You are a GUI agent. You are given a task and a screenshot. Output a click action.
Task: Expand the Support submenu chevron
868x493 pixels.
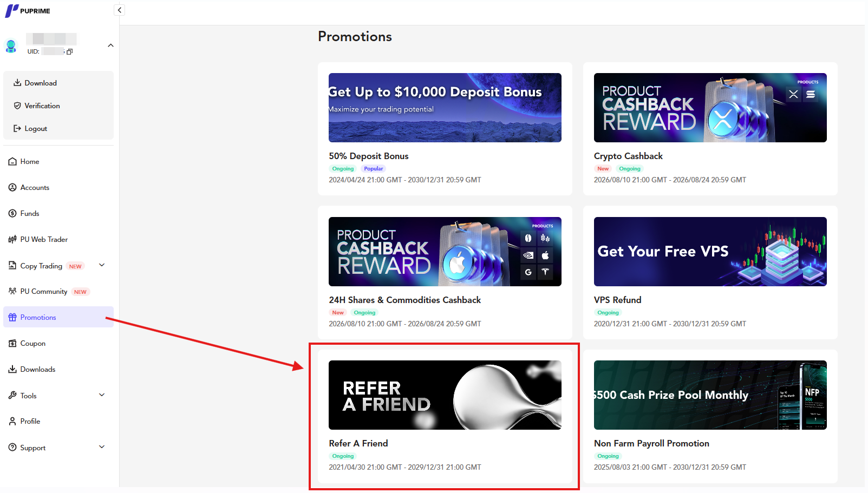(x=102, y=447)
